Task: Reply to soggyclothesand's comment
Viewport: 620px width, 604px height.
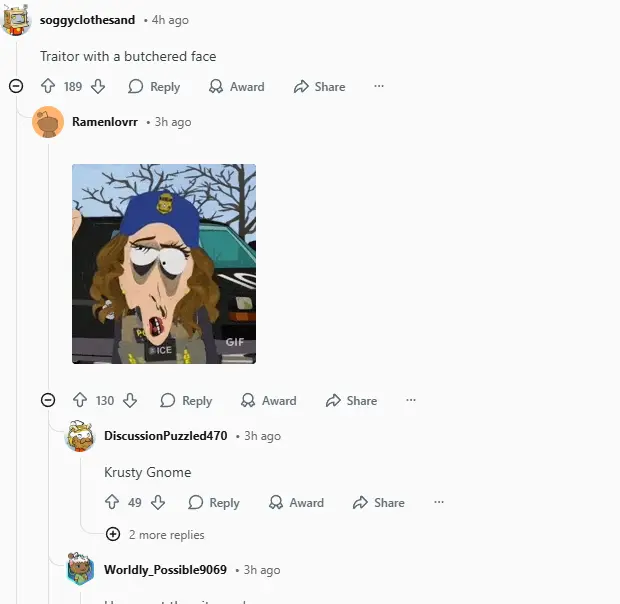Action: pyautogui.click(x=154, y=87)
